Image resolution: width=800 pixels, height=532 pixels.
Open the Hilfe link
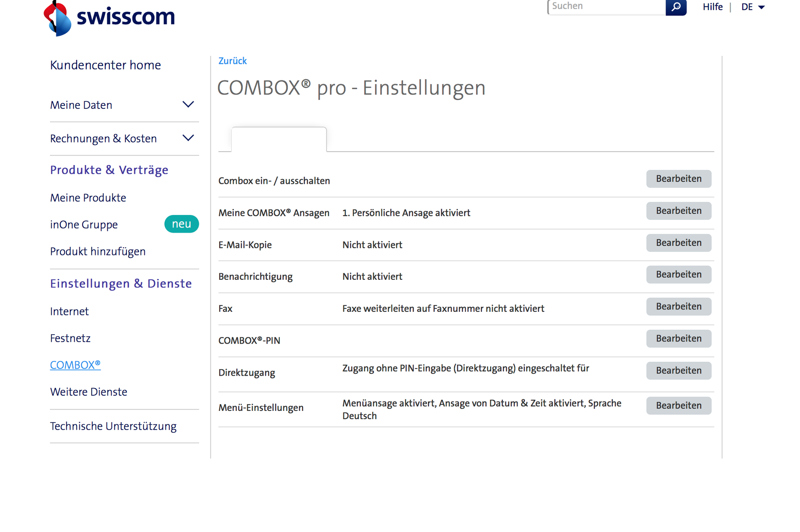712,7
